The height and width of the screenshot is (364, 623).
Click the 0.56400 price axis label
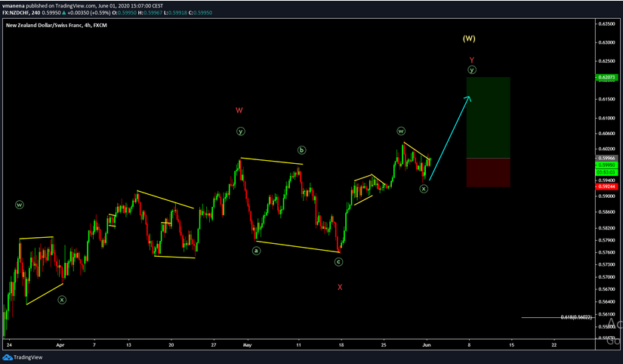[x=606, y=301]
